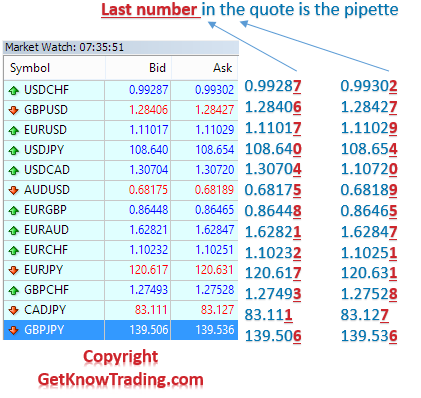Click EURJPY bid price 120.617 in table
This screenshot has height=398, width=421.
click(x=148, y=270)
